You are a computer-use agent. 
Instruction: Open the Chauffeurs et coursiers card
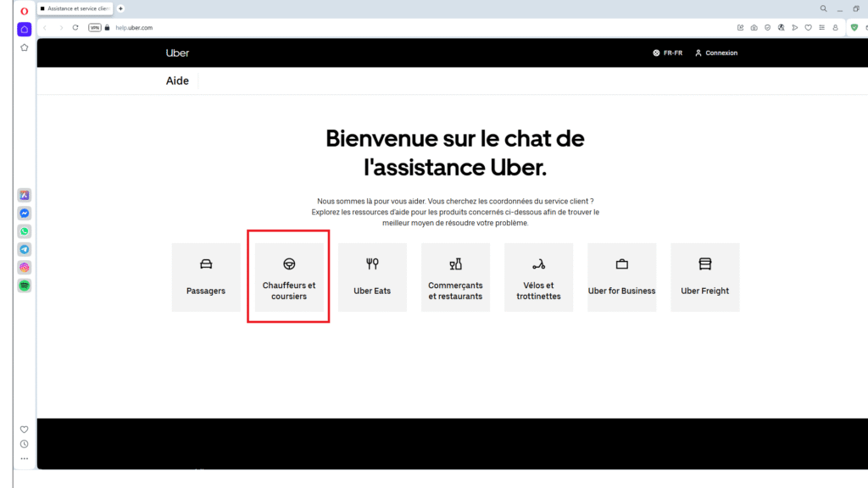[x=289, y=277]
